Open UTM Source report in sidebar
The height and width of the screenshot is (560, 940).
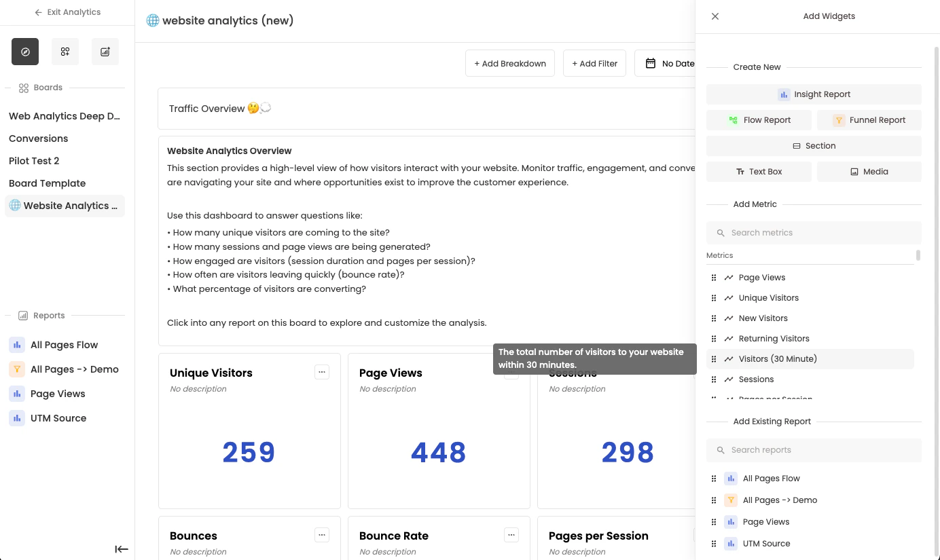[x=58, y=418]
